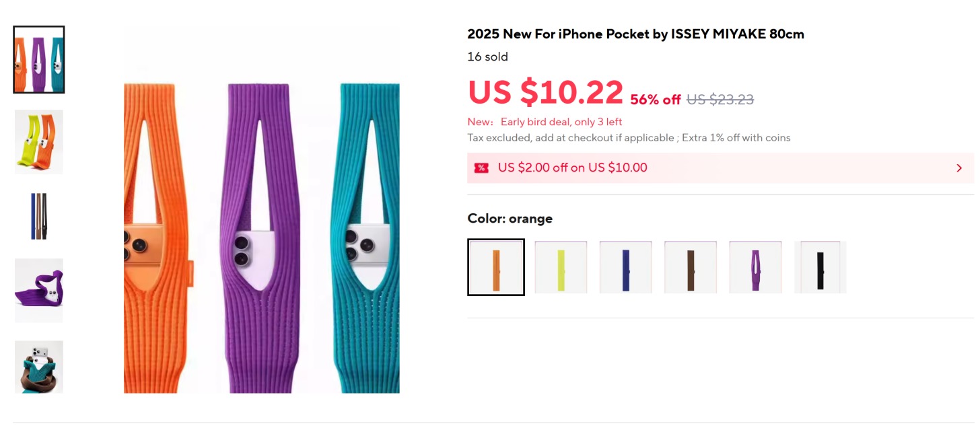Open the teal strap holding a phone thumbnail
980x434 pixels.
38,365
